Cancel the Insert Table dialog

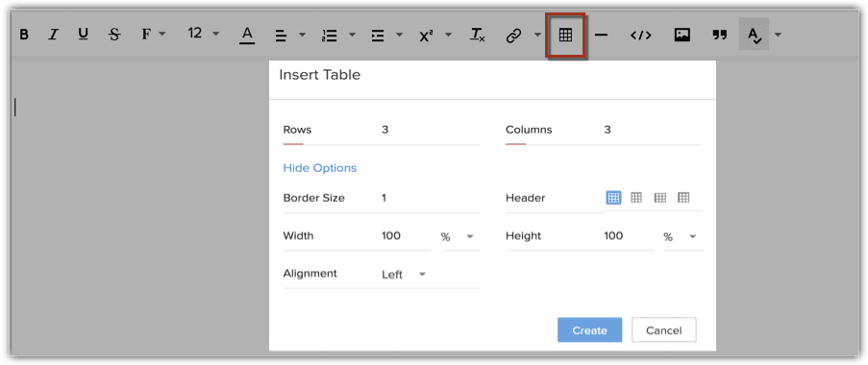pyautogui.click(x=663, y=330)
